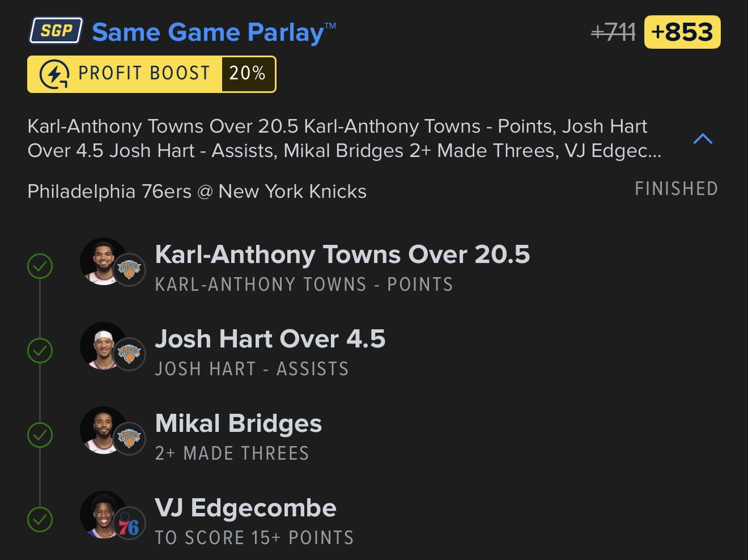
Task: Click green checkmark for Towns points leg
Action: pyautogui.click(x=40, y=266)
